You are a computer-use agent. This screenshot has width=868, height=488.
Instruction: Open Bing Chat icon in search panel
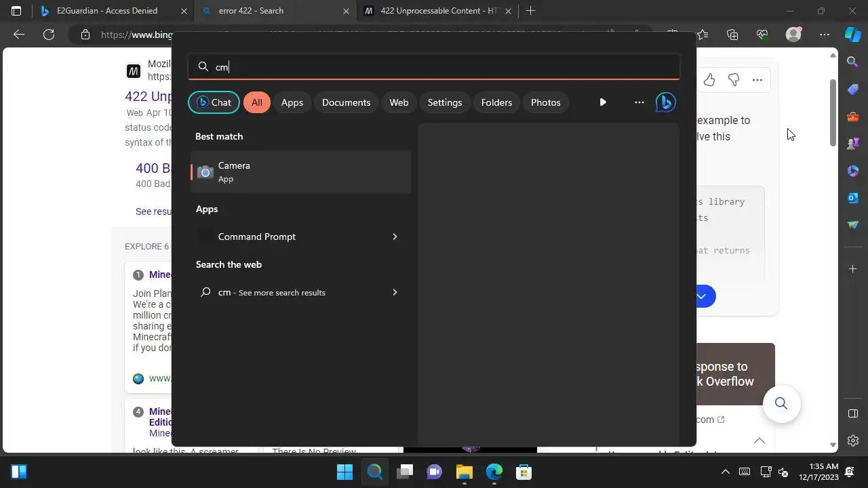point(665,102)
